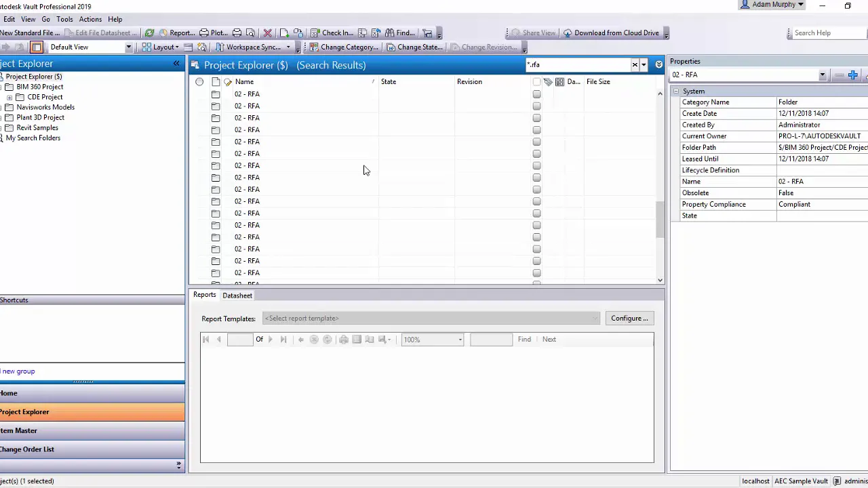
Task: Select Plant 3D Project folder
Action: [40, 117]
